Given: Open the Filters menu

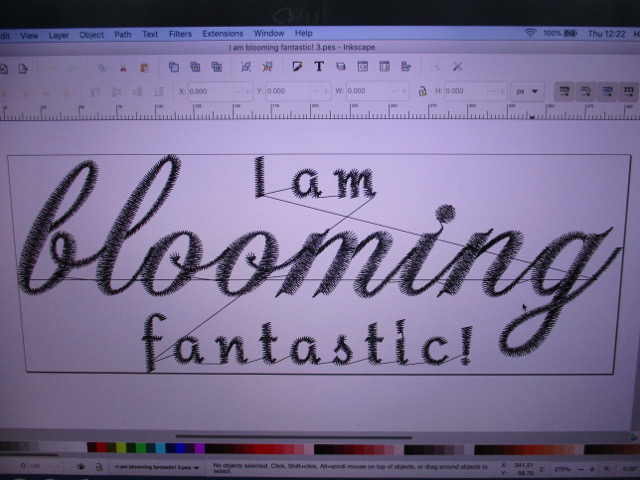Looking at the screenshot, I should (180, 34).
